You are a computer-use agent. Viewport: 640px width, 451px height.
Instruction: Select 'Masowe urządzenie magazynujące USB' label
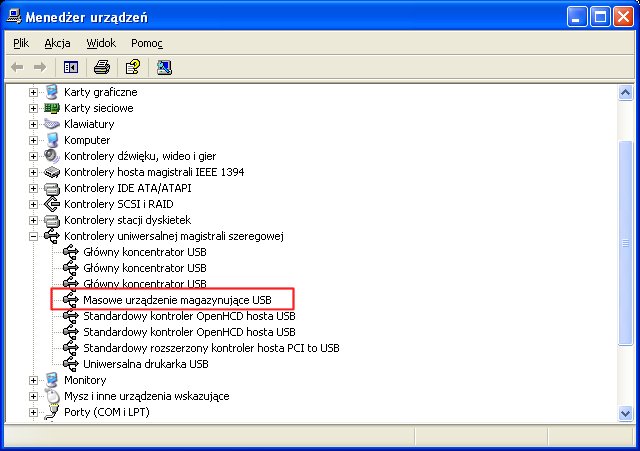click(177, 300)
